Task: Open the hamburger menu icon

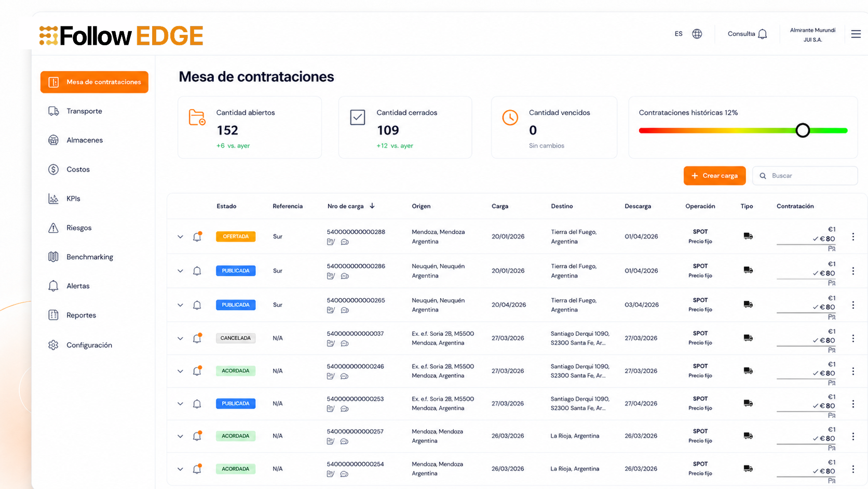Action: point(856,34)
